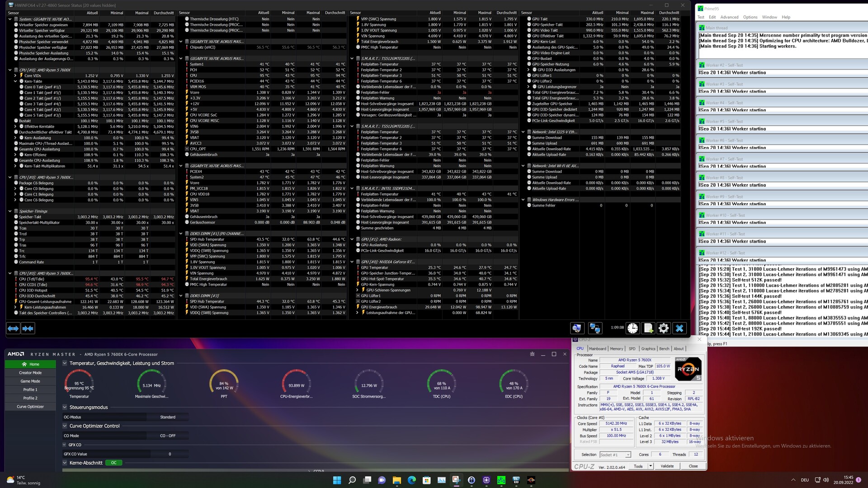868x488 pixels.
Task: Switch to Mainboard tab in CPU-Z
Action: pos(597,349)
